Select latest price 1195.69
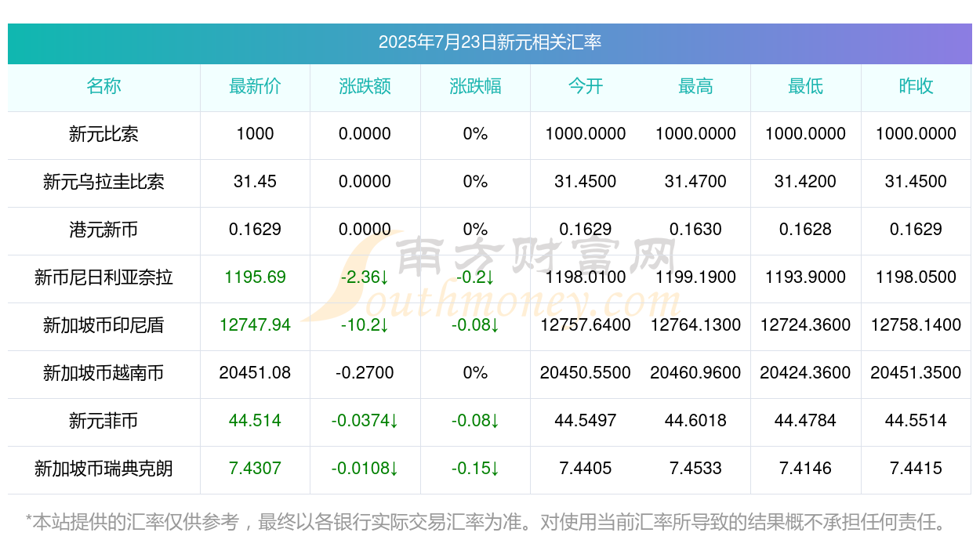This screenshot has height=547, width=980. pos(255,277)
